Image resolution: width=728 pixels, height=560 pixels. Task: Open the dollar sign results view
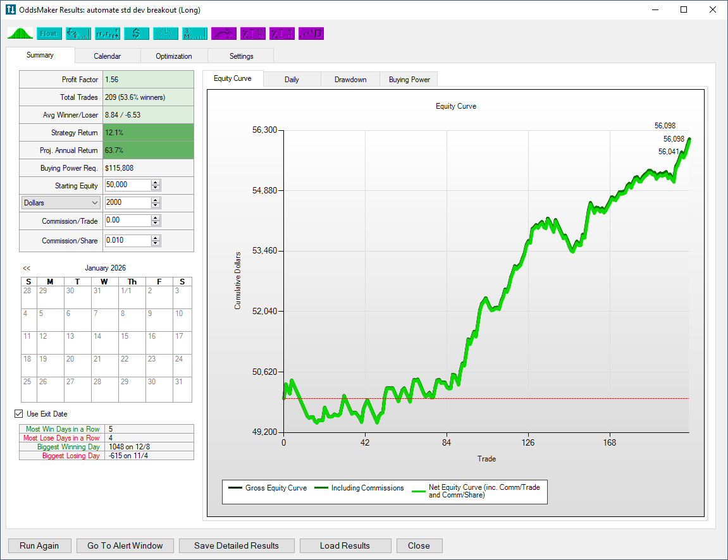136,33
